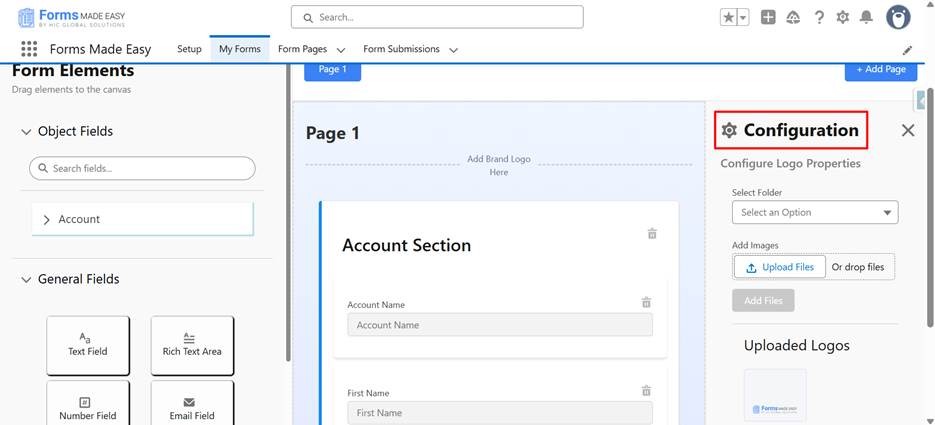Open the Help question mark icon
Viewport: 935px width, 425px height.
(819, 17)
